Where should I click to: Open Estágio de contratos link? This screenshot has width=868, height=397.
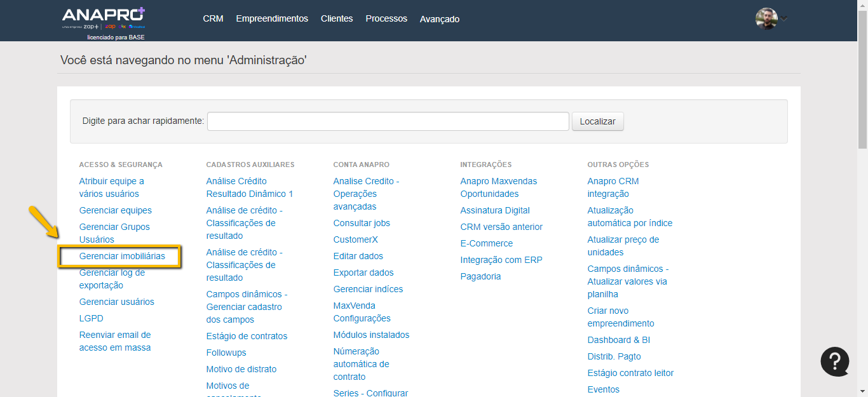(x=247, y=336)
